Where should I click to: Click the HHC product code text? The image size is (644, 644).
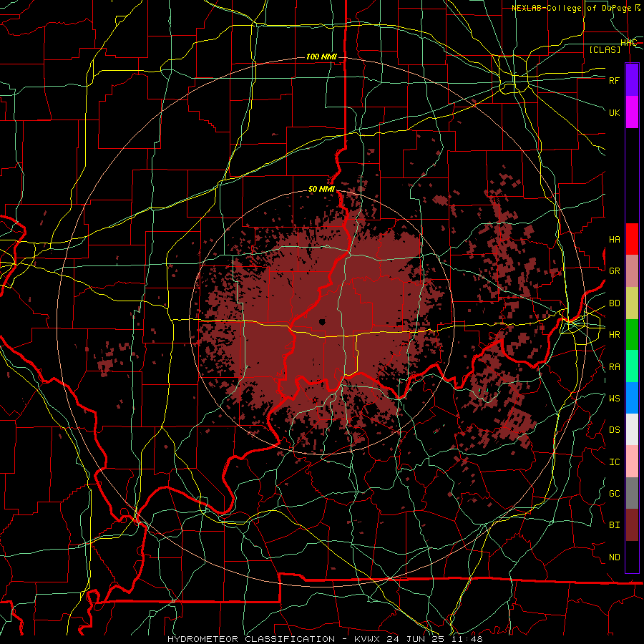(x=628, y=43)
